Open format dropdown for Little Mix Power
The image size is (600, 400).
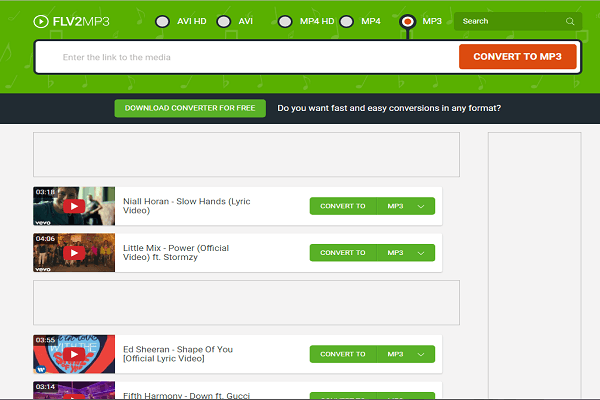406,253
